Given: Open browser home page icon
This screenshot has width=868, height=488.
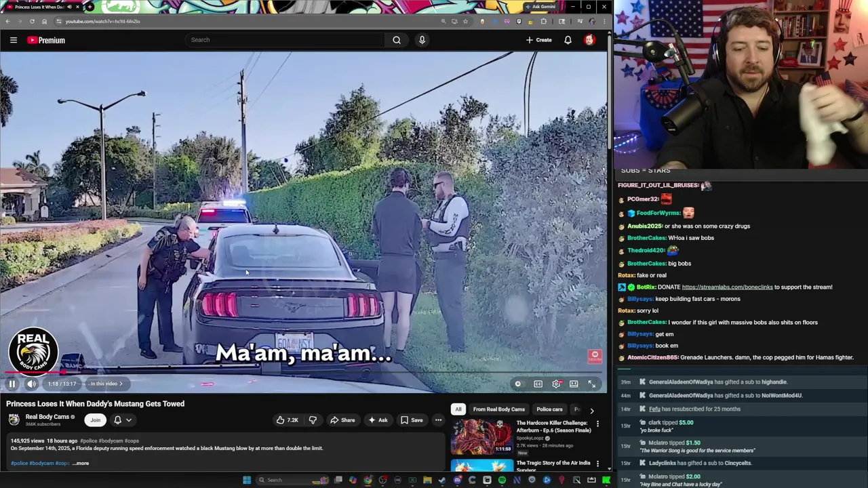Looking at the screenshot, I should click(x=44, y=21).
